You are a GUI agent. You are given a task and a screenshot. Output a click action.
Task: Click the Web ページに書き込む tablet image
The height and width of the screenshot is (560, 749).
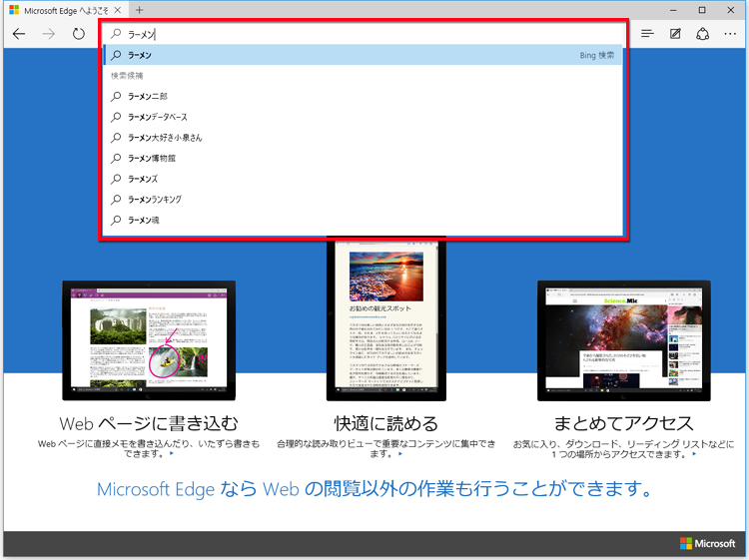tap(149, 337)
